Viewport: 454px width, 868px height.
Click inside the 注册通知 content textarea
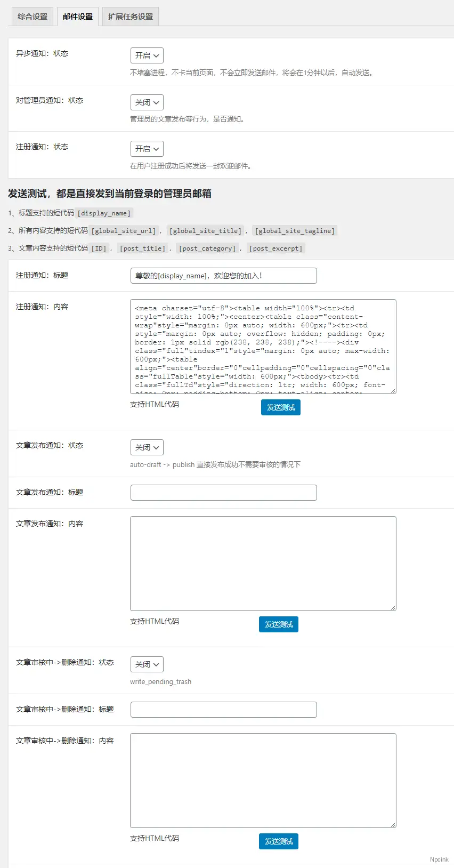(x=263, y=347)
